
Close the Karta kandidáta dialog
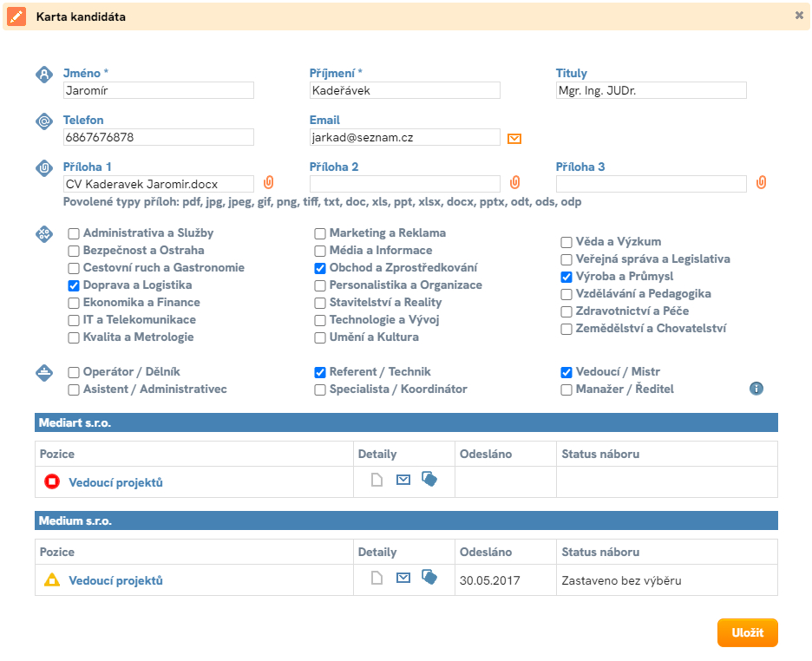(x=799, y=15)
